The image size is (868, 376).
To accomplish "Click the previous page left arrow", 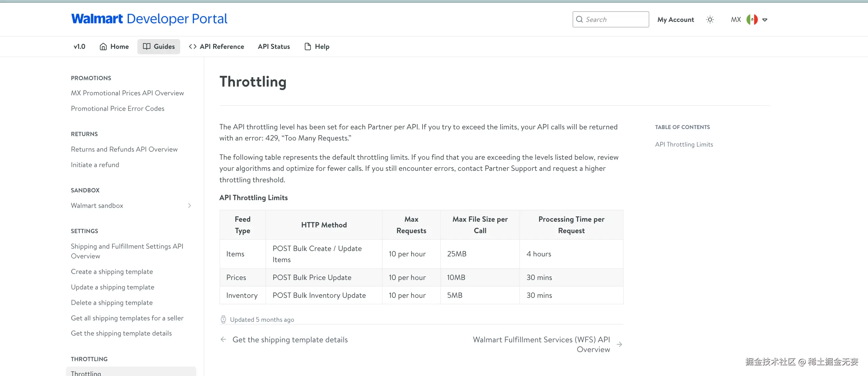I will click(x=223, y=339).
